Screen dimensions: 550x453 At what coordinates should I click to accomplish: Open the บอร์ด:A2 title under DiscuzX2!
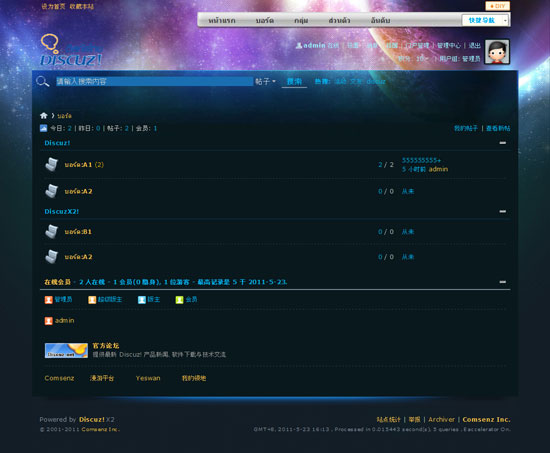[x=78, y=257]
